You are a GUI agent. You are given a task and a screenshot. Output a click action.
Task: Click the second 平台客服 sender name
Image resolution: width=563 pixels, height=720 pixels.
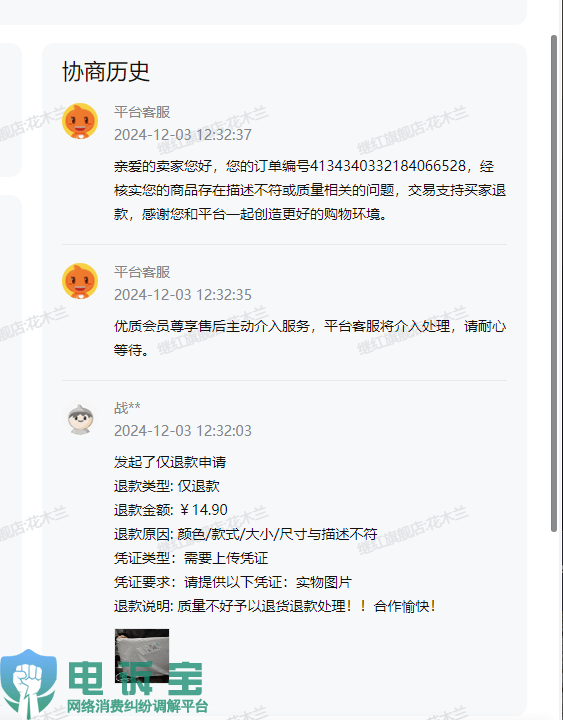pyautogui.click(x=142, y=272)
